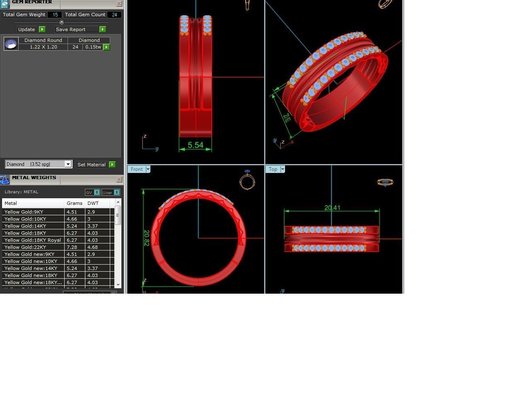Image resolution: width=532 pixels, height=399 pixels.
Task: Click the ring view icon in Top viewport
Action: click(385, 182)
